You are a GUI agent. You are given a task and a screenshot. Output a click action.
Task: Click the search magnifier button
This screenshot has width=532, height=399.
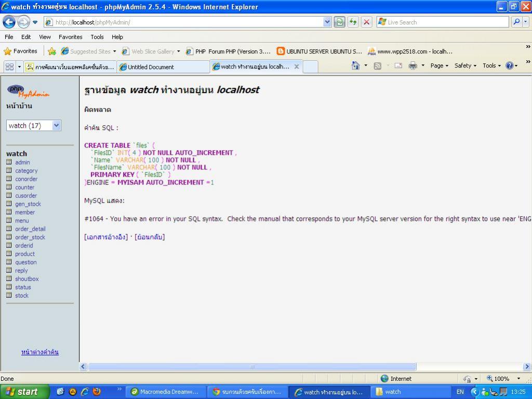[x=516, y=22]
